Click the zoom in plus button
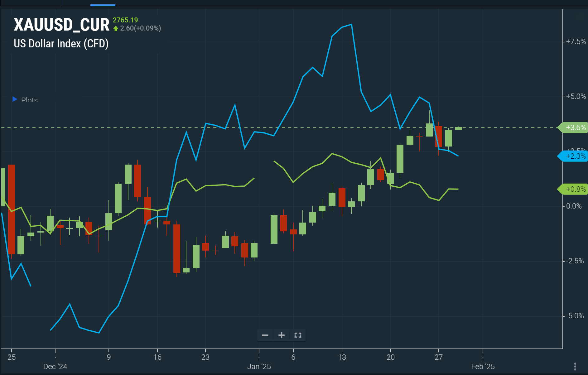Viewport: 588px width, 375px height. [x=281, y=335]
